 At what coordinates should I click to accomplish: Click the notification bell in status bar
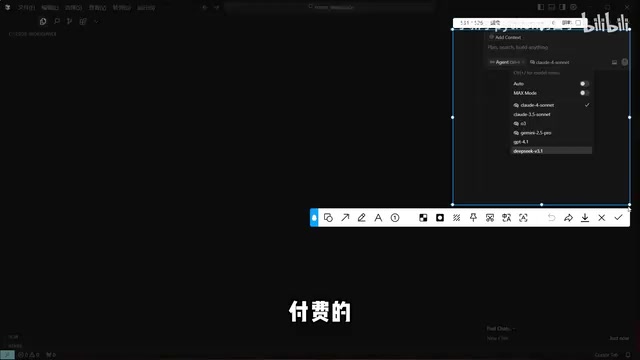pyautogui.click(x=628, y=355)
